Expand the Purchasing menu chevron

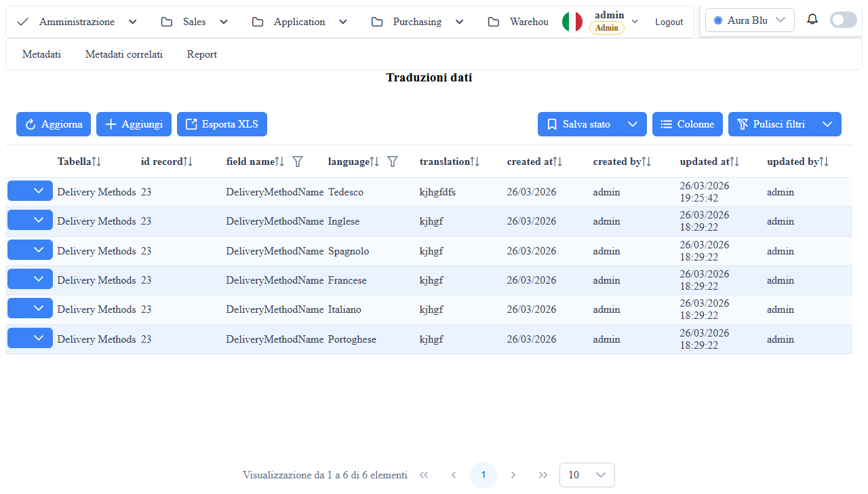[x=460, y=22]
